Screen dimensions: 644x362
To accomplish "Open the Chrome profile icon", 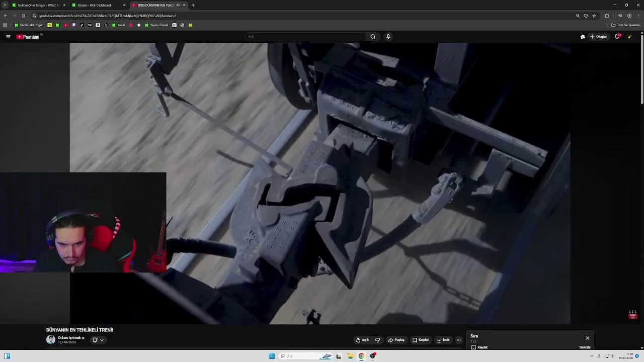I will point(629,16).
